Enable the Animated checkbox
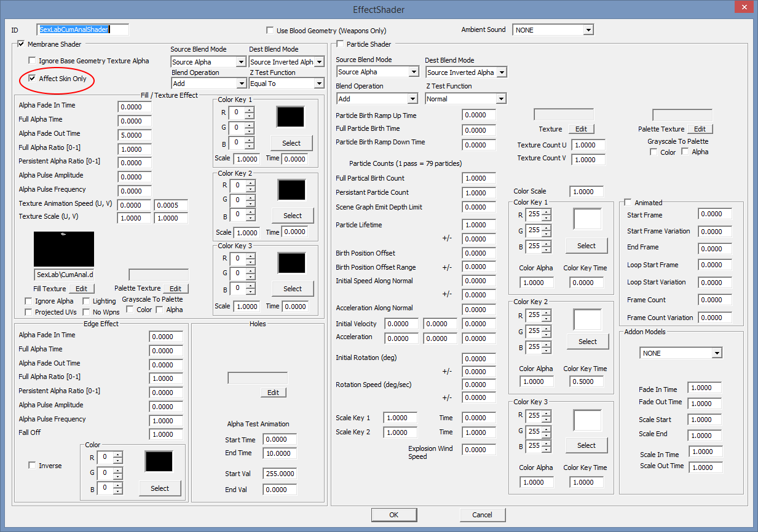This screenshot has width=758, height=532. (628, 202)
